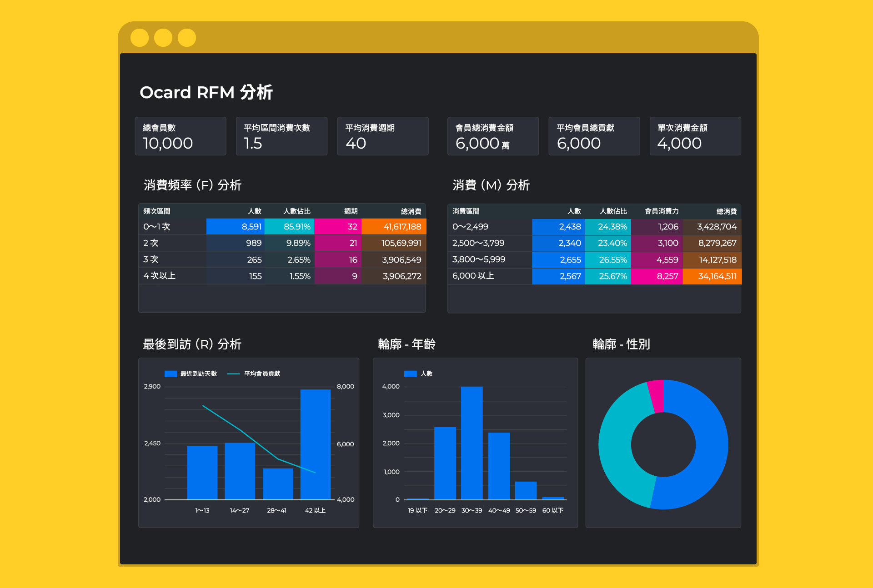The image size is (873, 588).
Task: Click the 34,164,511 total spend cell
Action: coord(712,276)
